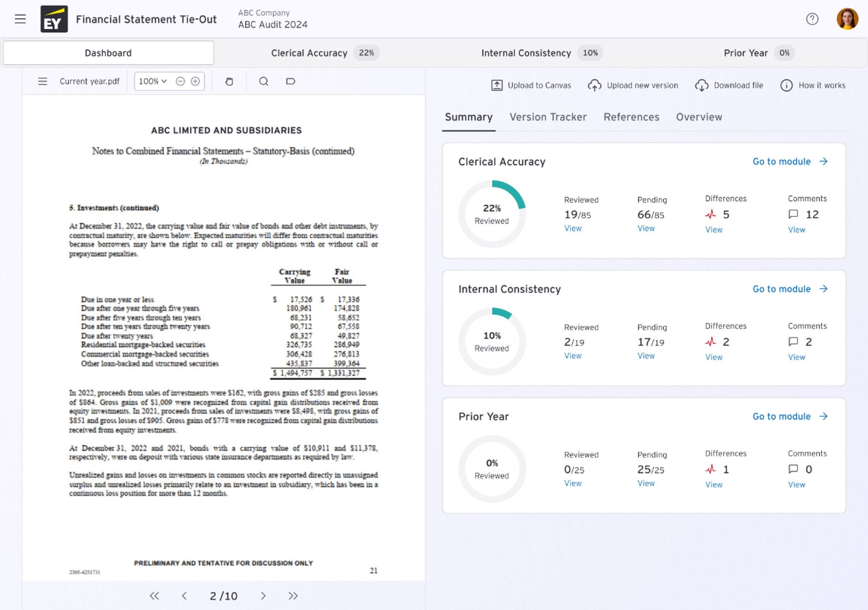This screenshot has width=868, height=610.
Task: Select the hand pan tool
Action: pyautogui.click(x=229, y=81)
